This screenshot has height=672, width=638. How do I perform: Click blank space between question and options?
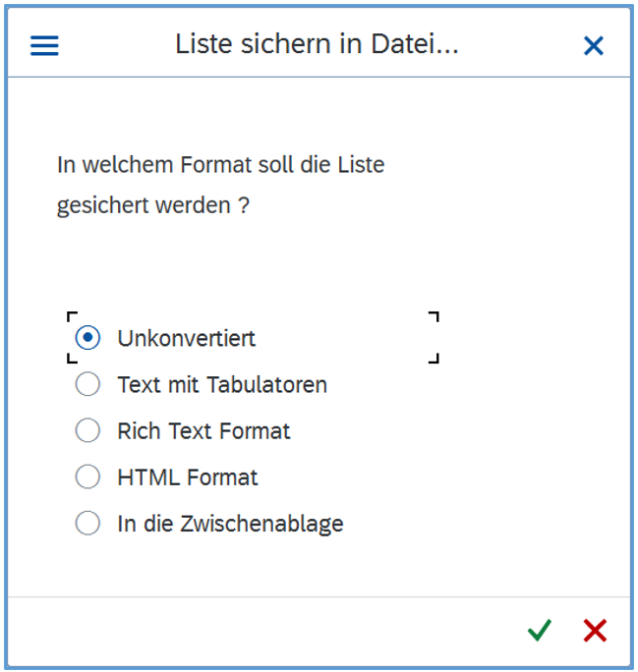coord(295,265)
